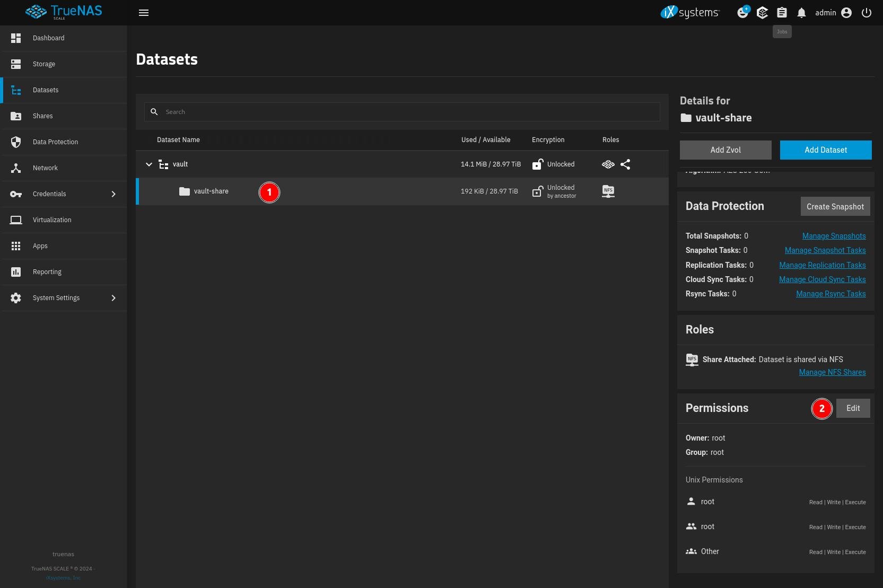Click the Other permissions row

coord(776,552)
